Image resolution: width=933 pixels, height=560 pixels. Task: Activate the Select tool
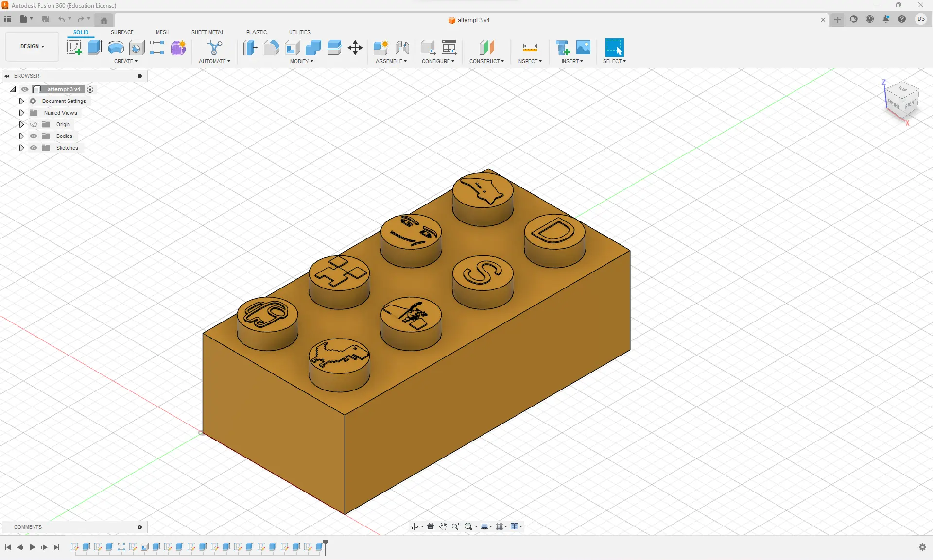tap(614, 48)
